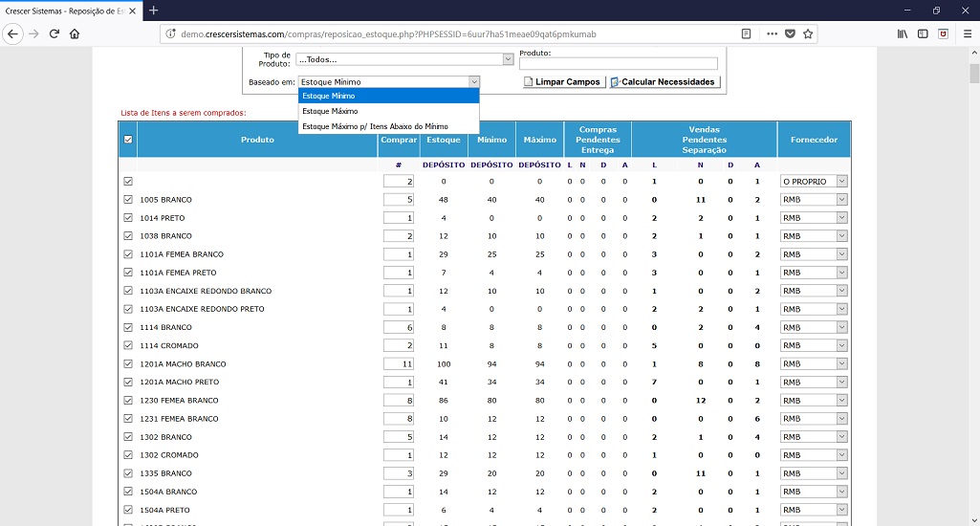Edit Comprar quantity for 1005 BRANCO

coord(399,200)
